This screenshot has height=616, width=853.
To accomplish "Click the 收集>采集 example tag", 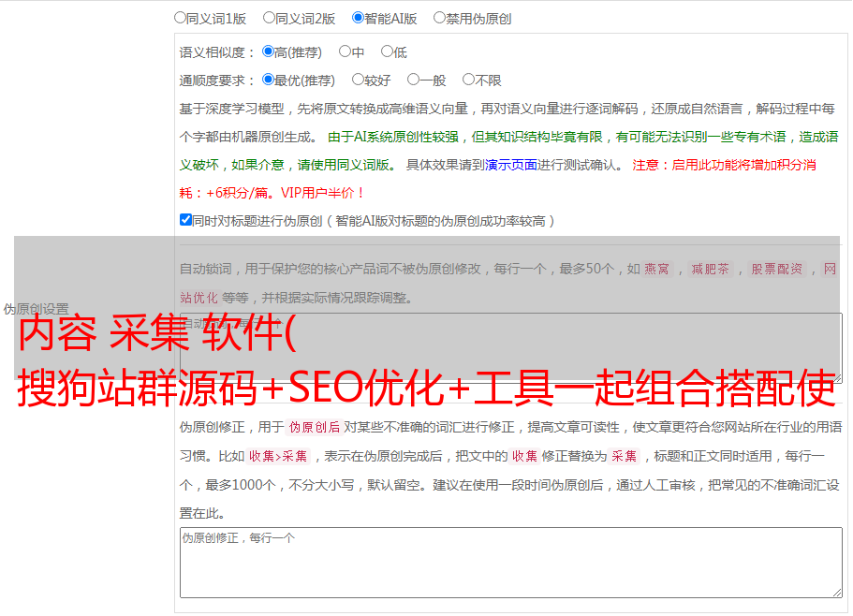I will tap(278, 457).
